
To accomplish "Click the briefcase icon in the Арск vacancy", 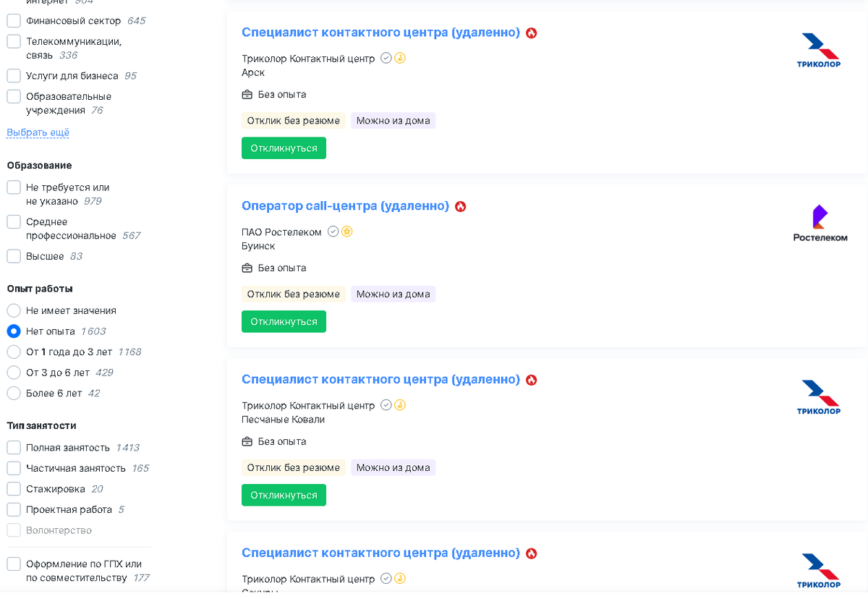I will 247,95.
